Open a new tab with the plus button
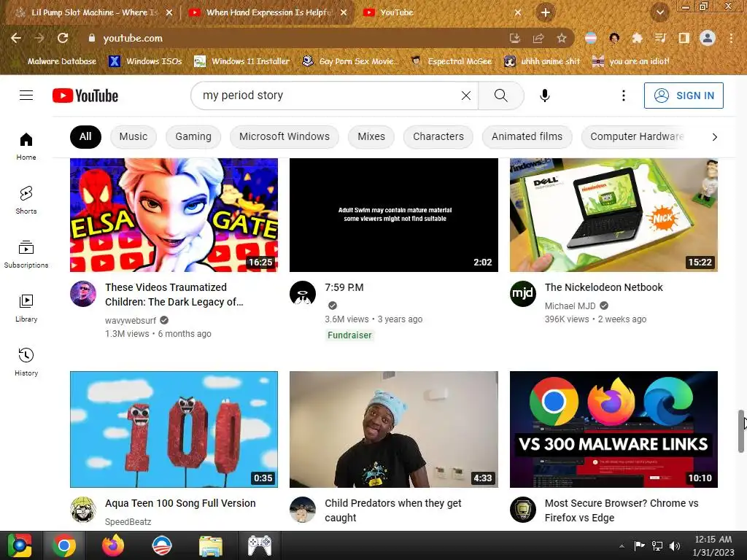Screen dimensions: 747x560 pyautogui.click(x=546, y=12)
